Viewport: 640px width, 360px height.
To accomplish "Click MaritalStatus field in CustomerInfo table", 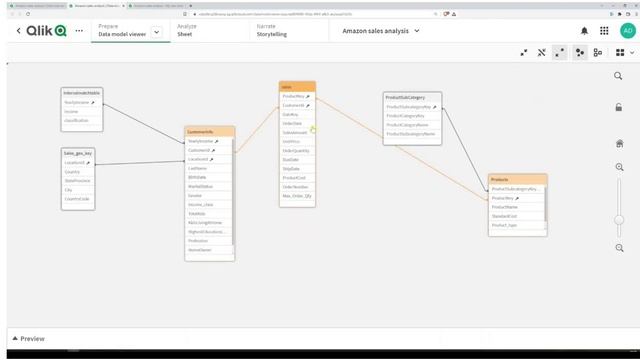I will 208,187.
